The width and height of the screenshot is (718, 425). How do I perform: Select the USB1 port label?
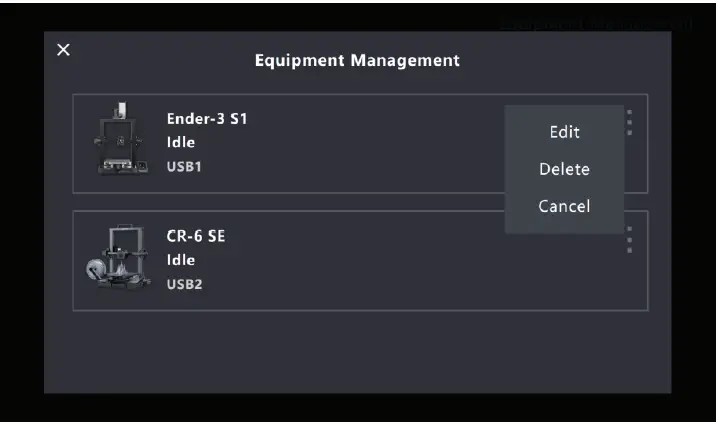tap(184, 167)
